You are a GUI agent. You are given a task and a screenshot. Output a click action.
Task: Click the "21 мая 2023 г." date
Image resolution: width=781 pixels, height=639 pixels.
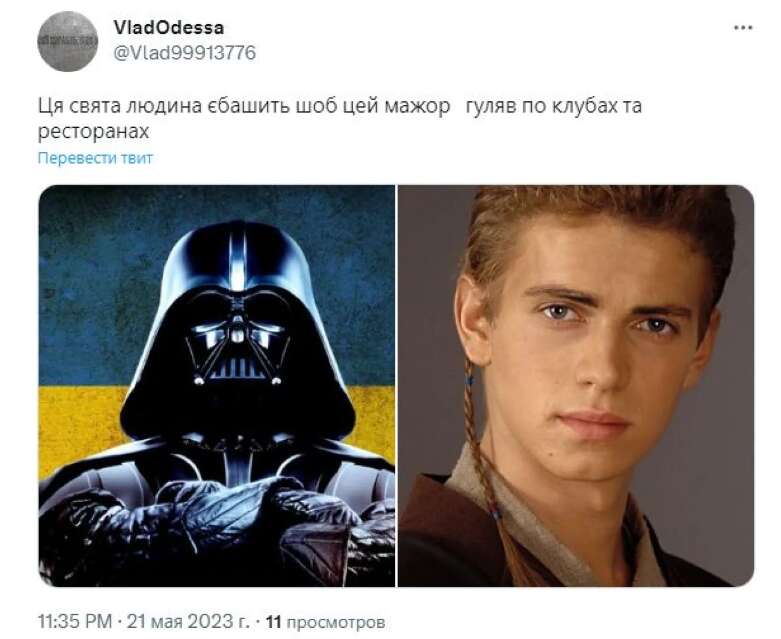(x=188, y=622)
